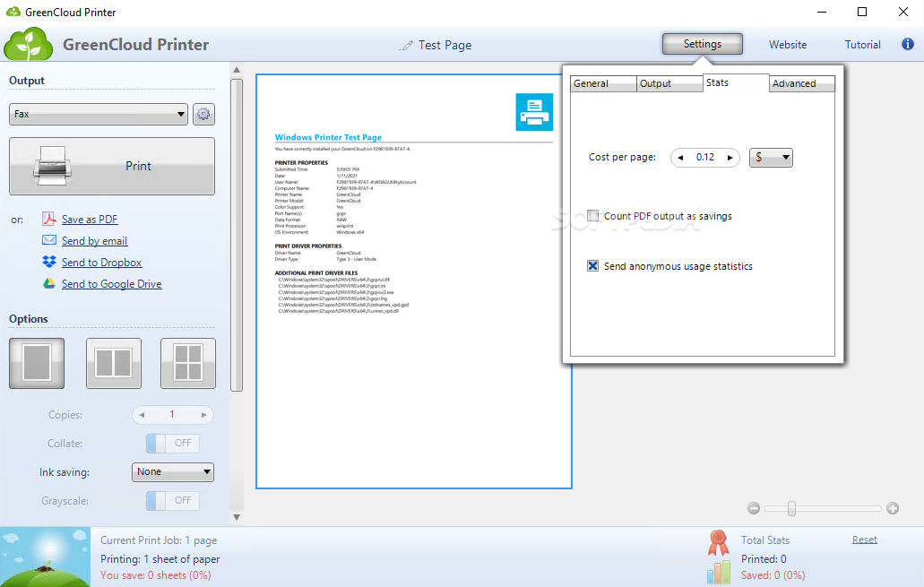Open output settings gear next to Fax

pyautogui.click(x=203, y=114)
